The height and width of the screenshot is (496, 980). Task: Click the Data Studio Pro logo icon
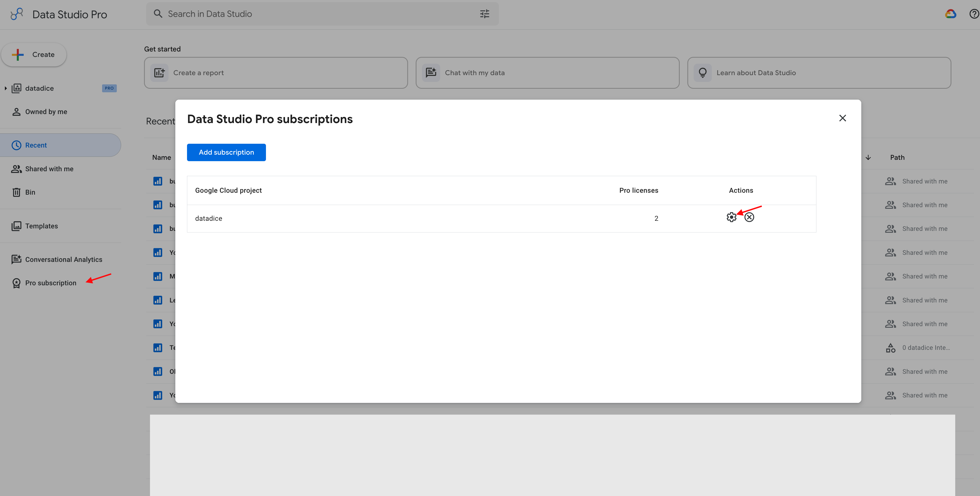tap(17, 14)
